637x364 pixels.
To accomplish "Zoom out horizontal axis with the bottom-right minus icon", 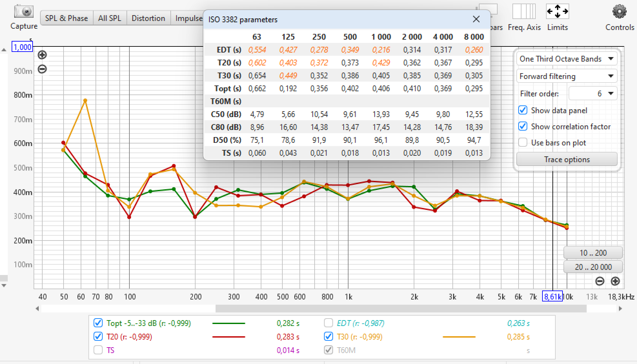I will pos(600,281).
